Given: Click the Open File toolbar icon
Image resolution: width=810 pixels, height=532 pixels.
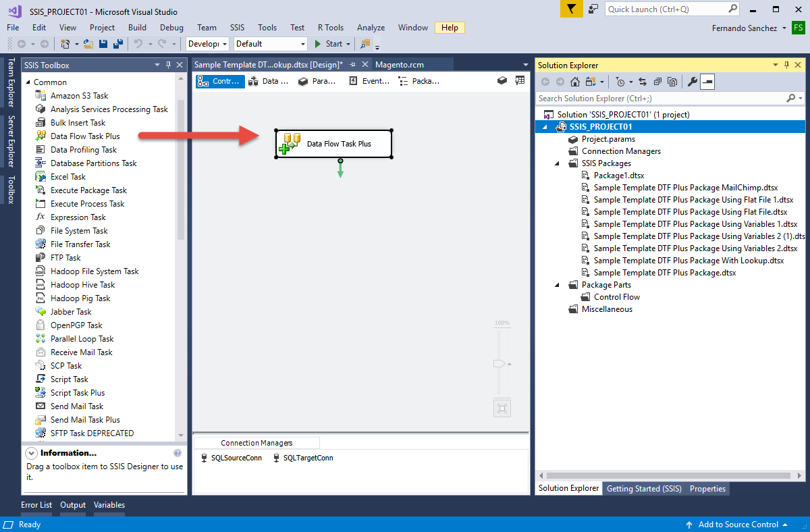Looking at the screenshot, I should tap(88, 43).
